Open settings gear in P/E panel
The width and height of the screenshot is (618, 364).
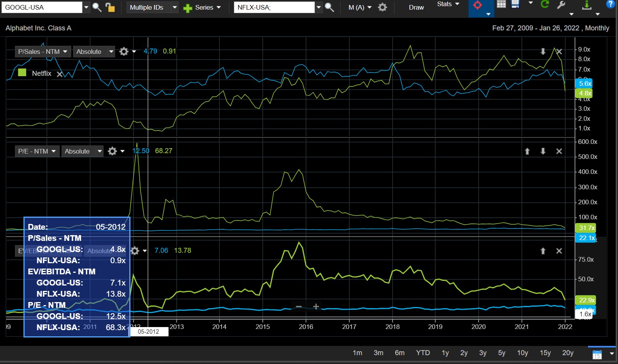(x=112, y=151)
